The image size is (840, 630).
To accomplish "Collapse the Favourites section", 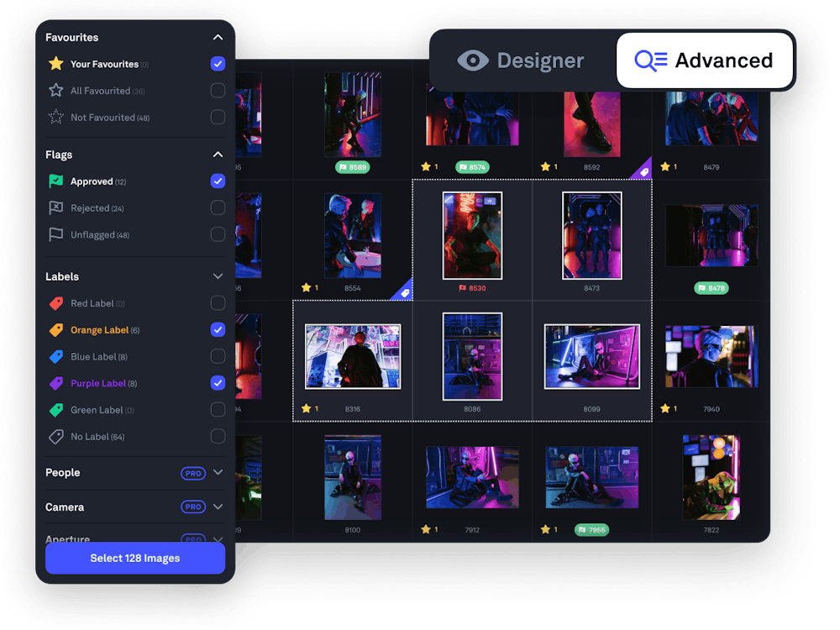I will [x=218, y=37].
